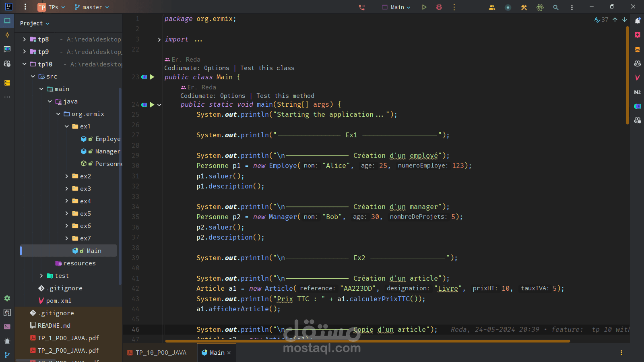Viewport: 644px width, 362px height.
Task: Click Codiumate 'Test this method' link
Action: [x=285, y=96]
